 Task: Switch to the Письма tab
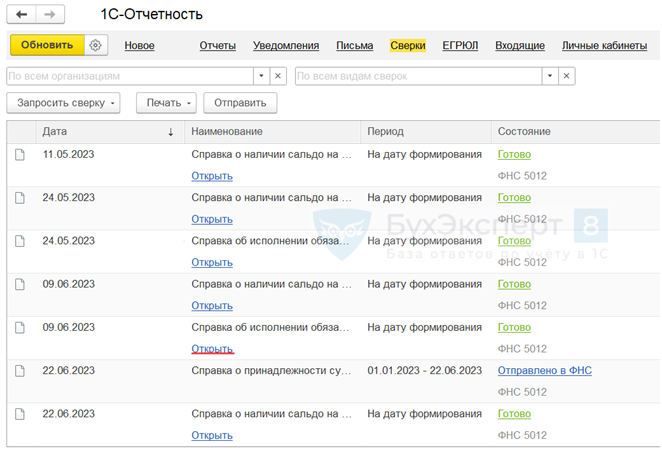[355, 46]
